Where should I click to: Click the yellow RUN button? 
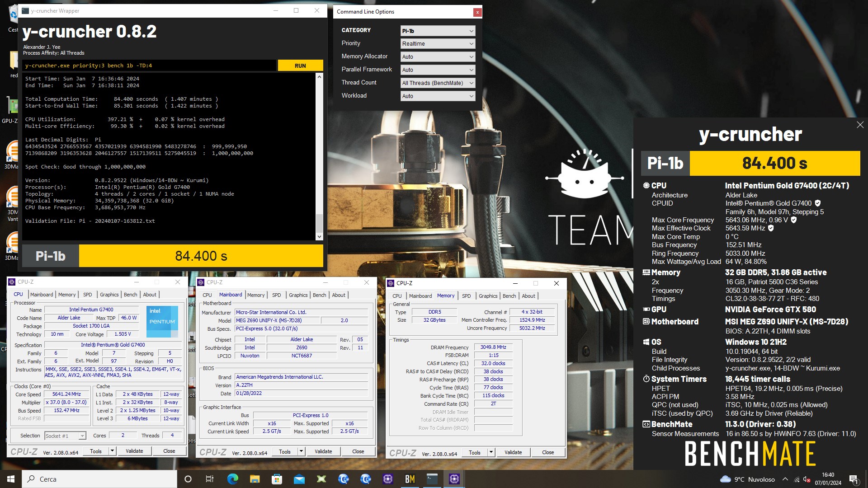point(300,66)
